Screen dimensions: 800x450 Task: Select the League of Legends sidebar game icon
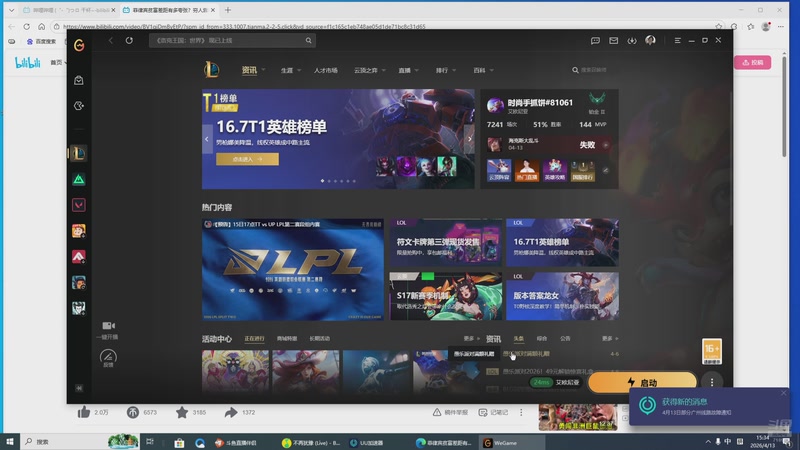click(79, 153)
